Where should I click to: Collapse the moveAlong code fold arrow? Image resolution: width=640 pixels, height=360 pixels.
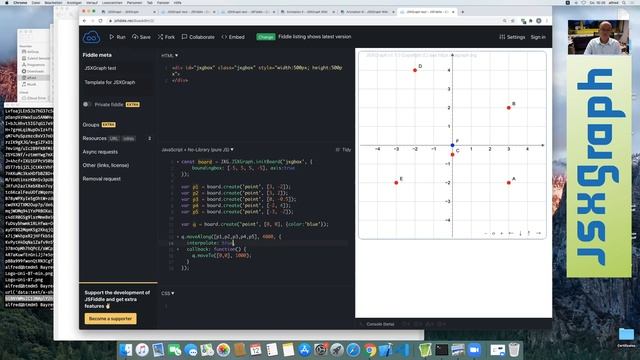click(x=178, y=237)
